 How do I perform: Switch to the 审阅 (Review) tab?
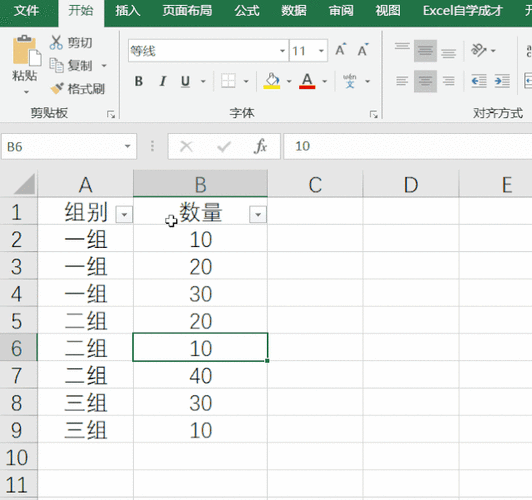[x=341, y=11]
